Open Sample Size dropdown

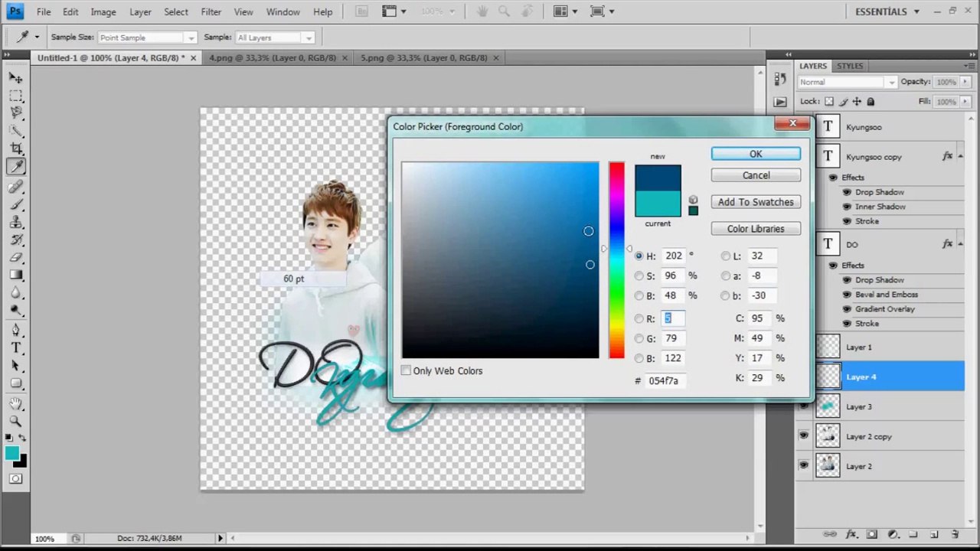148,37
